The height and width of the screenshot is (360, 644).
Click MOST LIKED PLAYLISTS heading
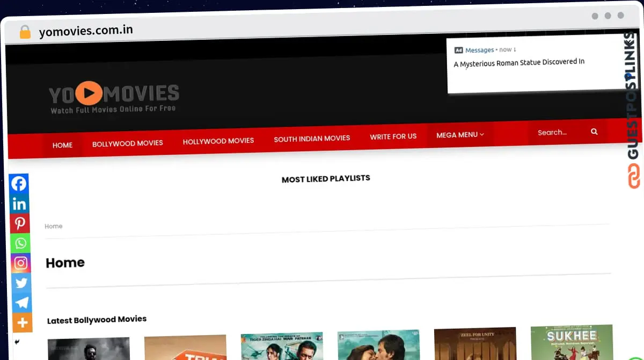[326, 178]
